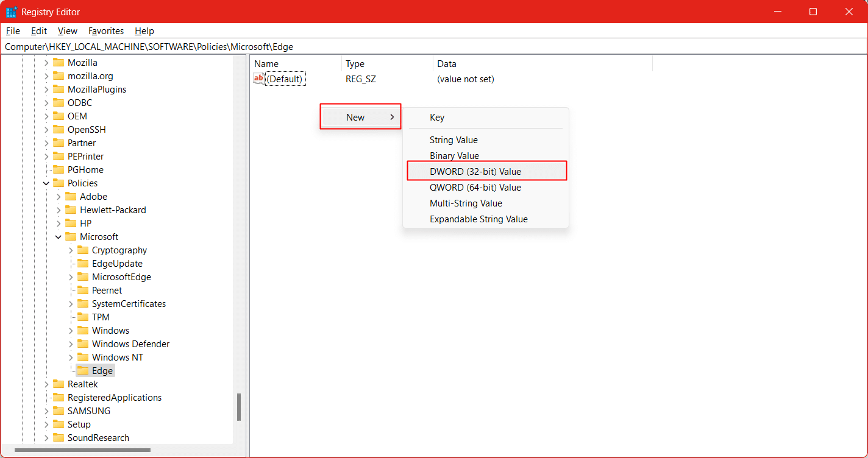
Task: Click the registry path address bar
Action: point(433,47)
